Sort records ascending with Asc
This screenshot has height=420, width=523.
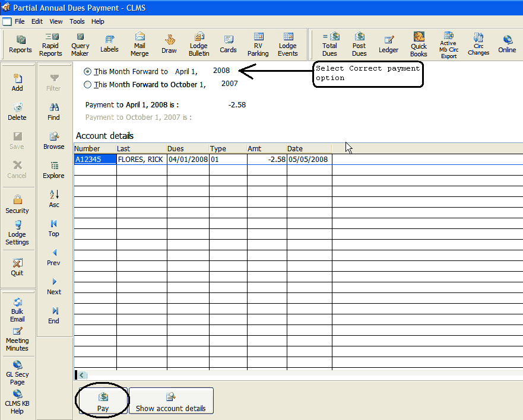(54, 198)
